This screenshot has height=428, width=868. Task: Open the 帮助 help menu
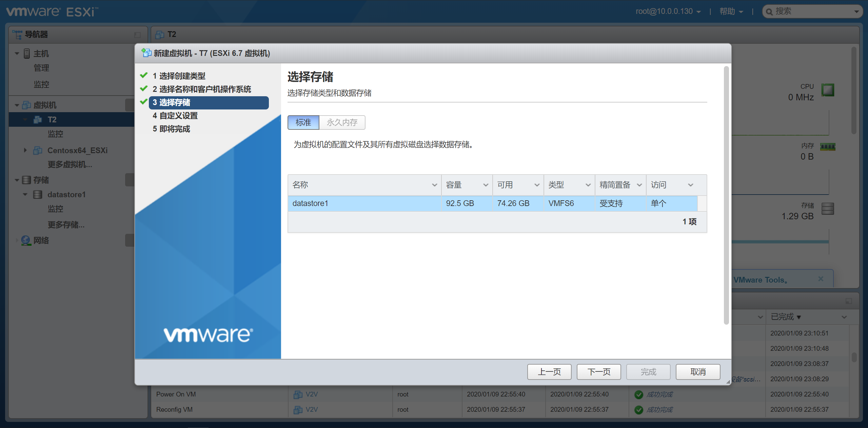click(x=731, y=12)
